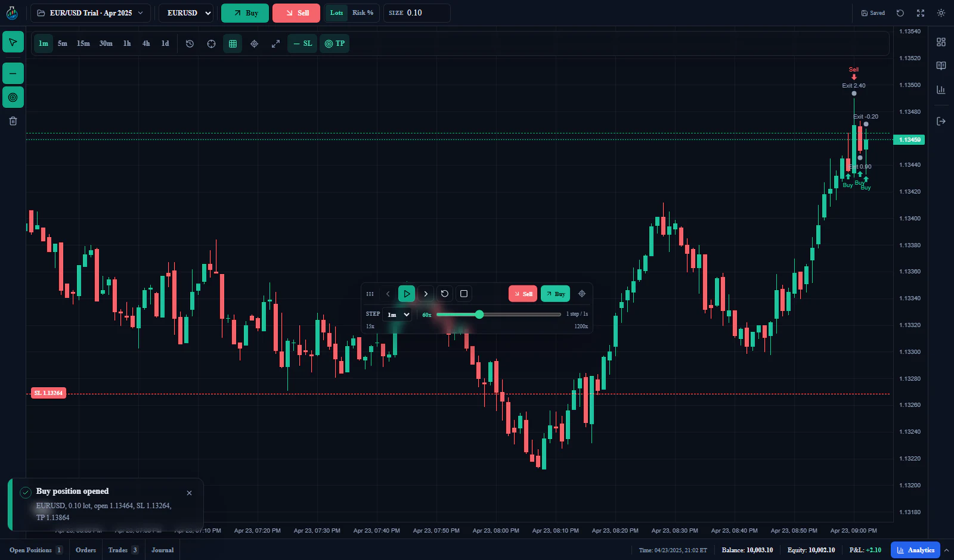Click the target icon in playback panel
Viewport: 954px width, 560px height.
point(582,294)
